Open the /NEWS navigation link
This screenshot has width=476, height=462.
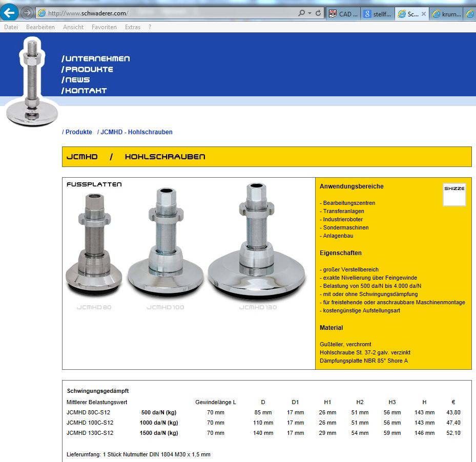(76, 80)
